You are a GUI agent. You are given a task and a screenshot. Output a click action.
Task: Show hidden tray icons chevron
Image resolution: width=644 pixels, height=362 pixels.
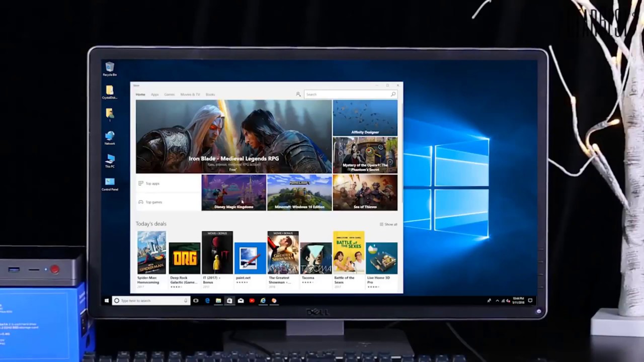click(x=497, y=301)
